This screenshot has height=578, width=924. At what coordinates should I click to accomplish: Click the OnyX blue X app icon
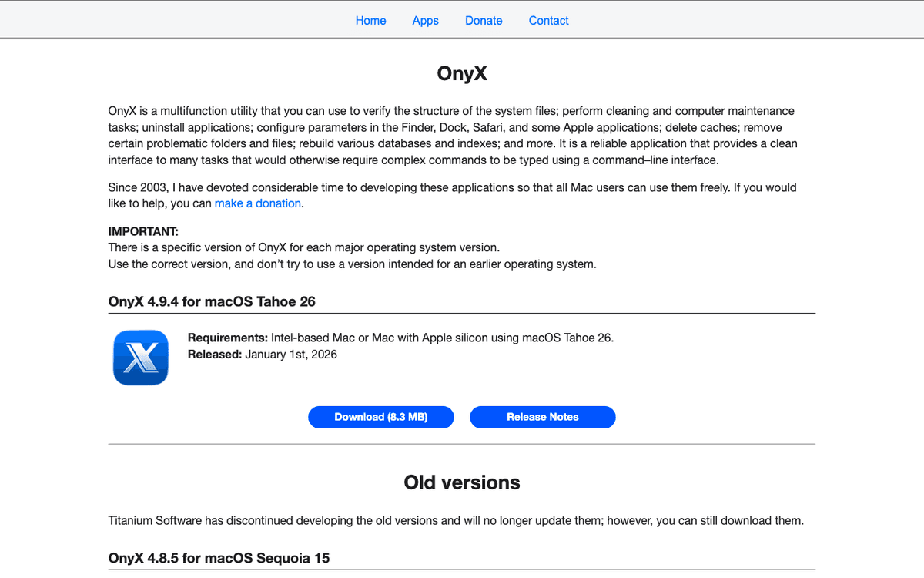pos(140,358)
